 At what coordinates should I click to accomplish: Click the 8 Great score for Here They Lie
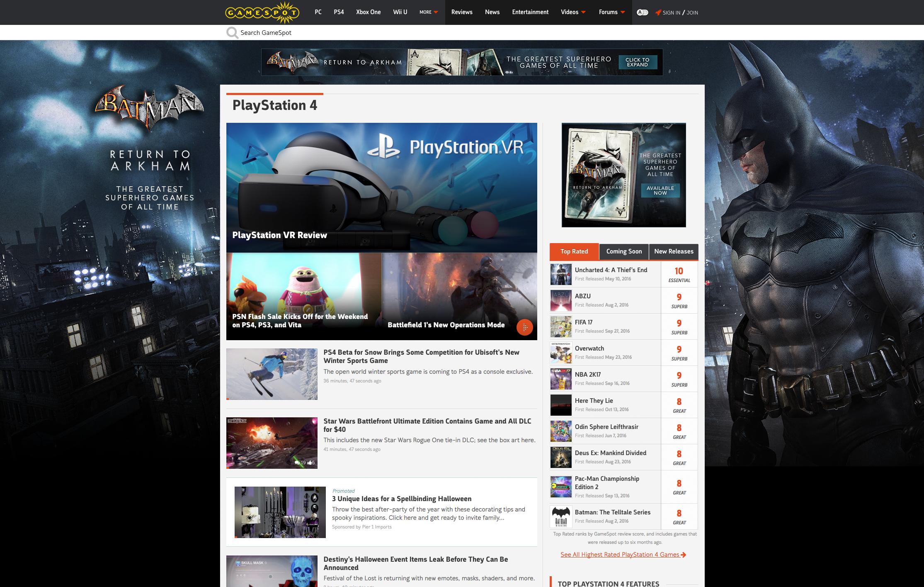[x=679, y=405]
